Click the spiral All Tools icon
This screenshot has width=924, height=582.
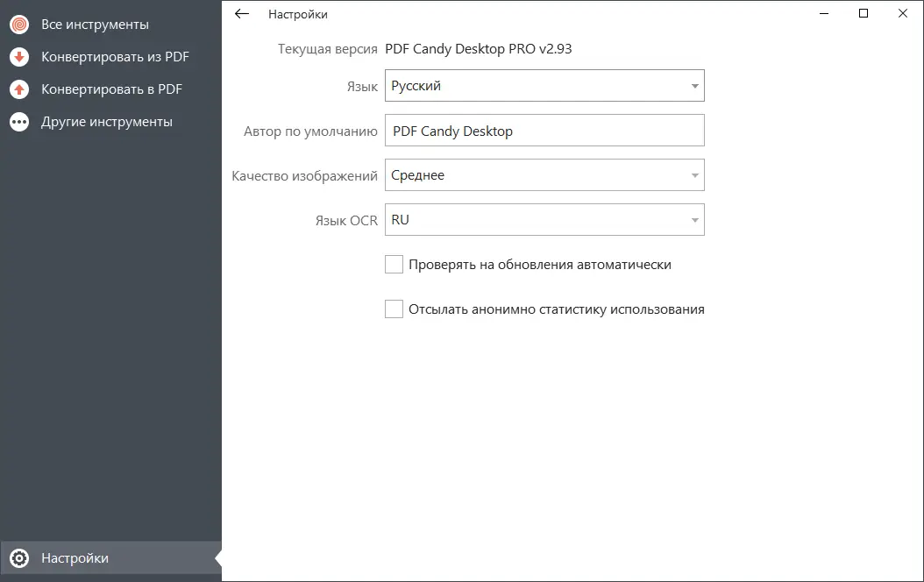click(19, 25)
